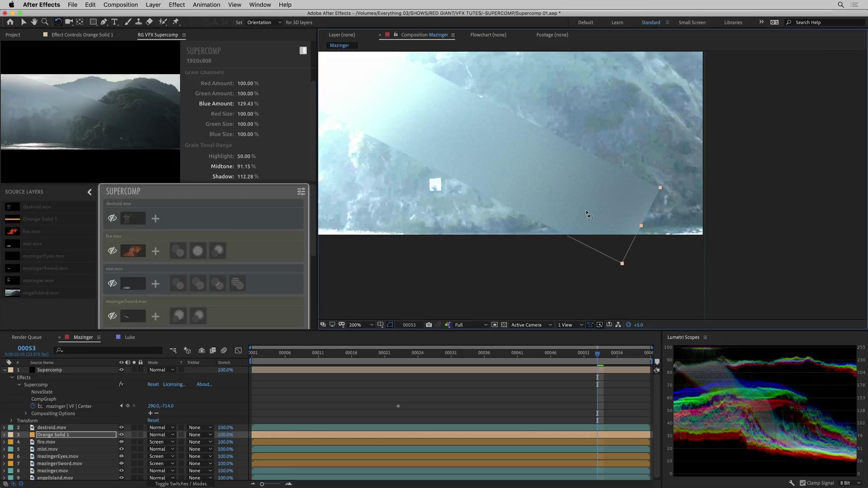Click the Licensing... link
Image resolution: width=868 pixels, height=488 pixels.
174,385
